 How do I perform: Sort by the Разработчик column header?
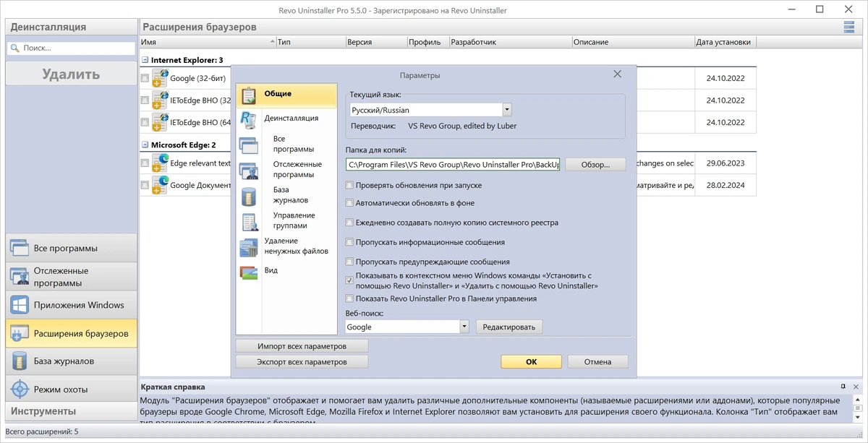[x=510, y=42]
